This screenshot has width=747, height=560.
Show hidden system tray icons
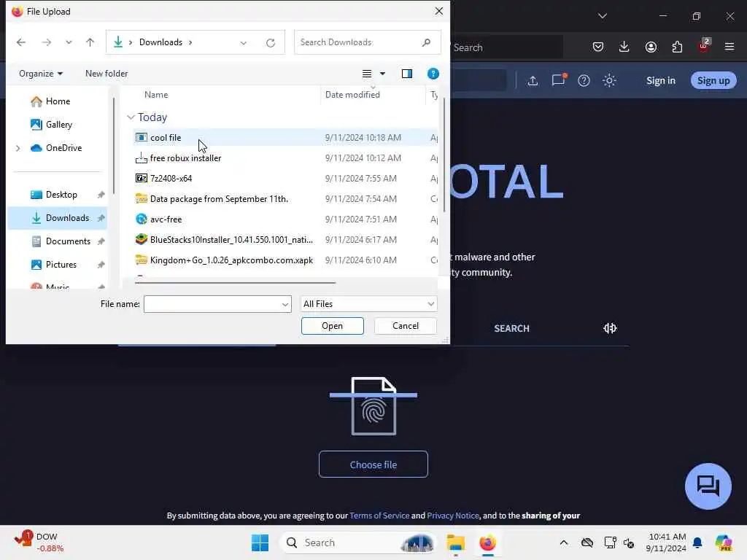coord(564,542)
